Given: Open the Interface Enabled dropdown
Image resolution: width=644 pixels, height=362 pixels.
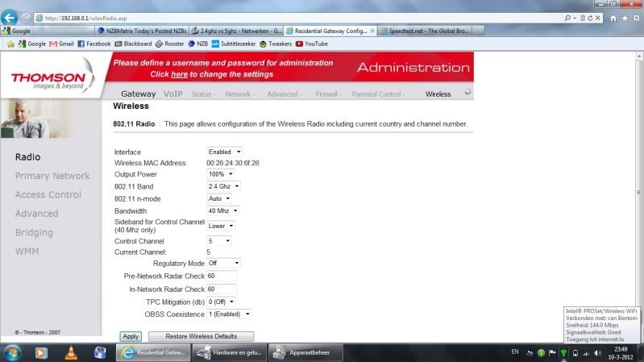Looking at the screenshot, I should pyautogui.click(x=225, y=152).
